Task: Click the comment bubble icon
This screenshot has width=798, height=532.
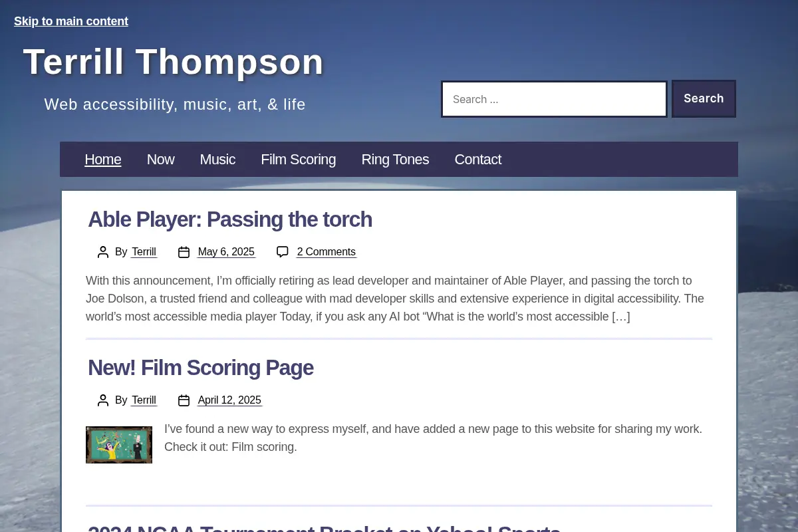Action: (283, 252)
